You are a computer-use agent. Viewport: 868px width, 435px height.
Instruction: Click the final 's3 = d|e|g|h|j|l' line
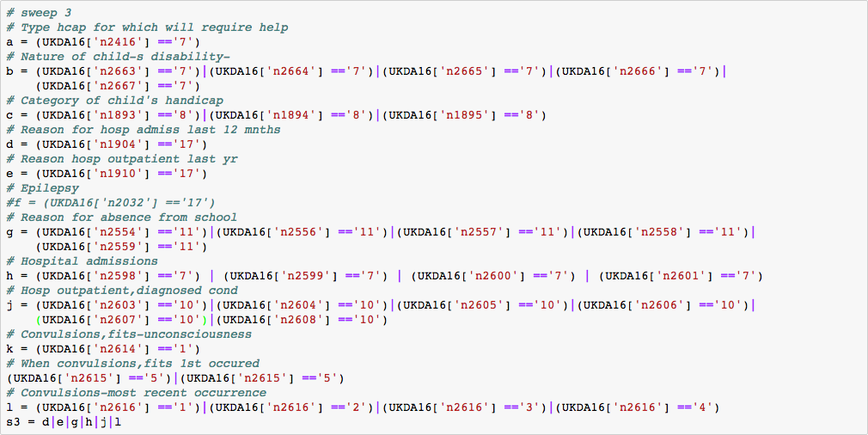[x=64, y=421]
